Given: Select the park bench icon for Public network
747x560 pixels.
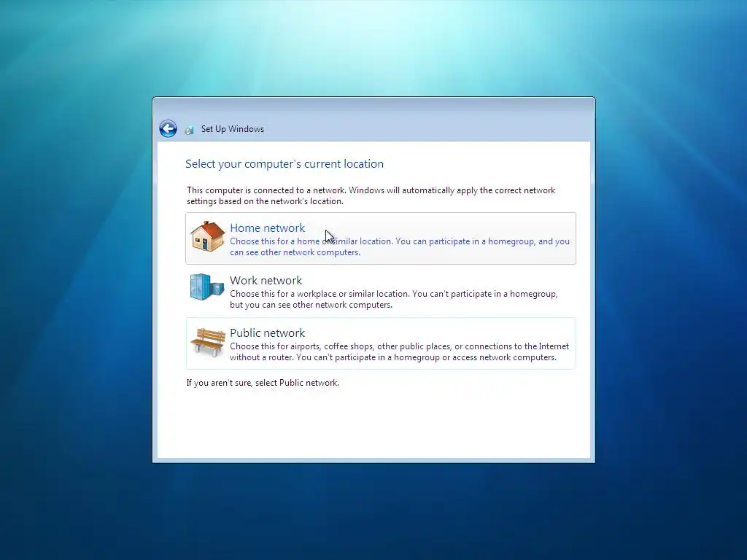Looking at the screenshot, I should [208, 342].
